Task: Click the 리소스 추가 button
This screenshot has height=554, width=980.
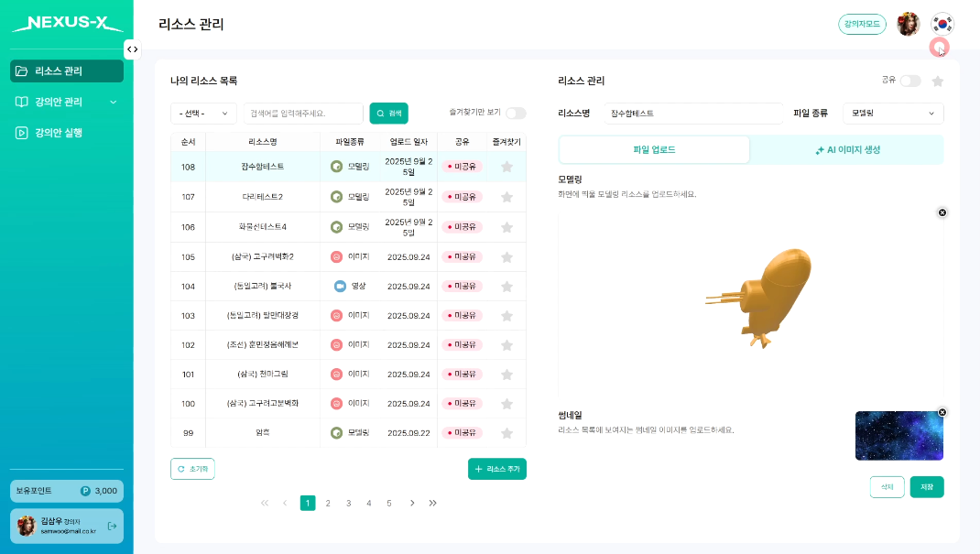Action: click(497, 469)
